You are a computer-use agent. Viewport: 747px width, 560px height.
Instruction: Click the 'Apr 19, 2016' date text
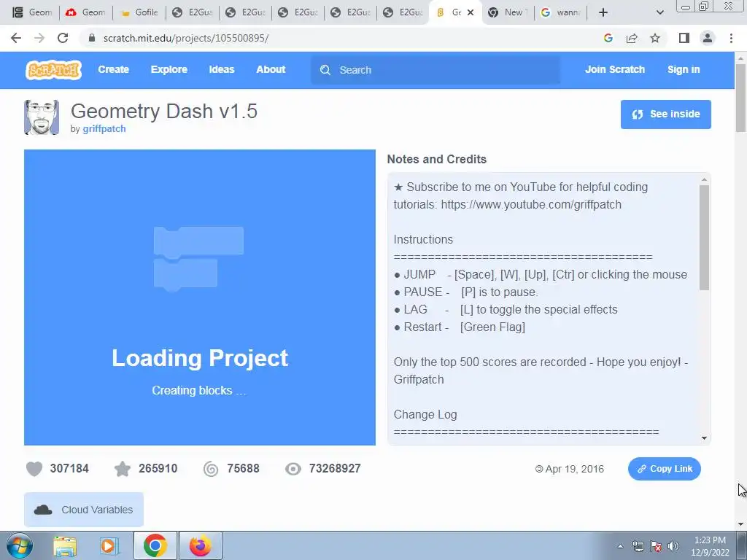(574, 469)
